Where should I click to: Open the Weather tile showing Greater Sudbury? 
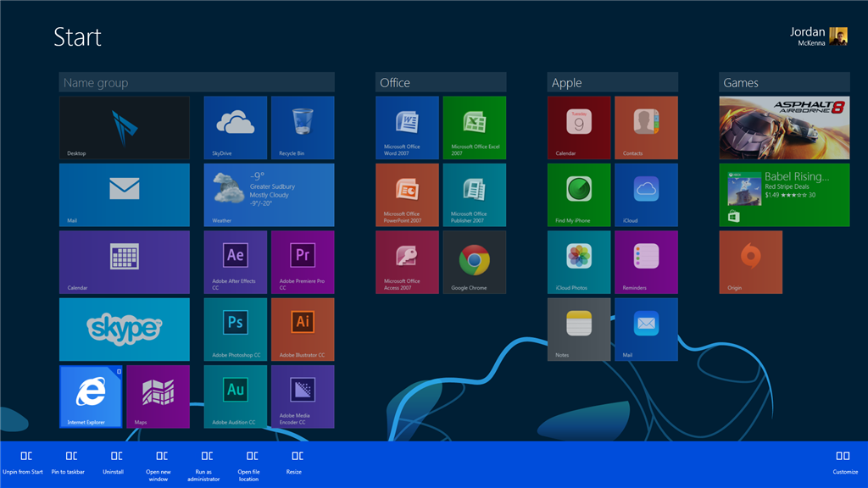(x=269, y=195)
